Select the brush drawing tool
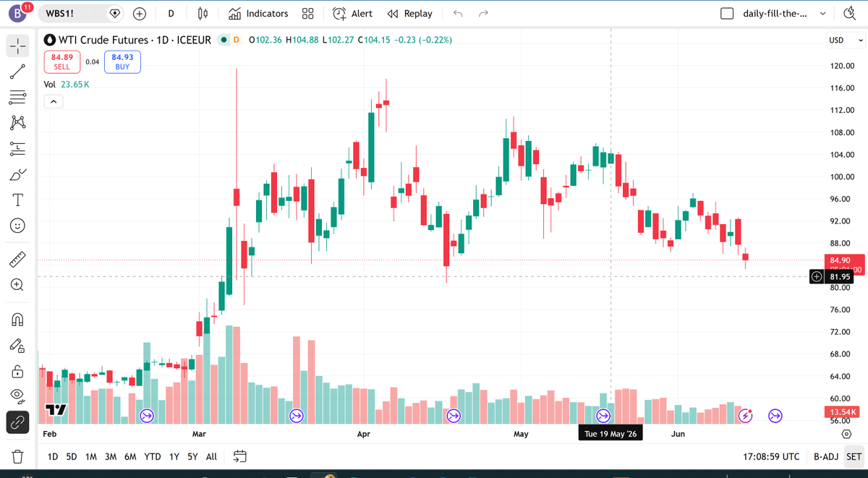 coord(17,174)
